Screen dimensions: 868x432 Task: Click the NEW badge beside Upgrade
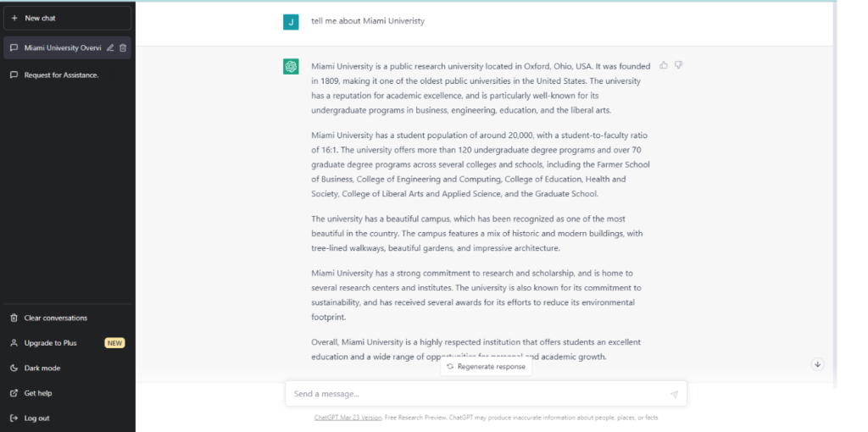114,343
